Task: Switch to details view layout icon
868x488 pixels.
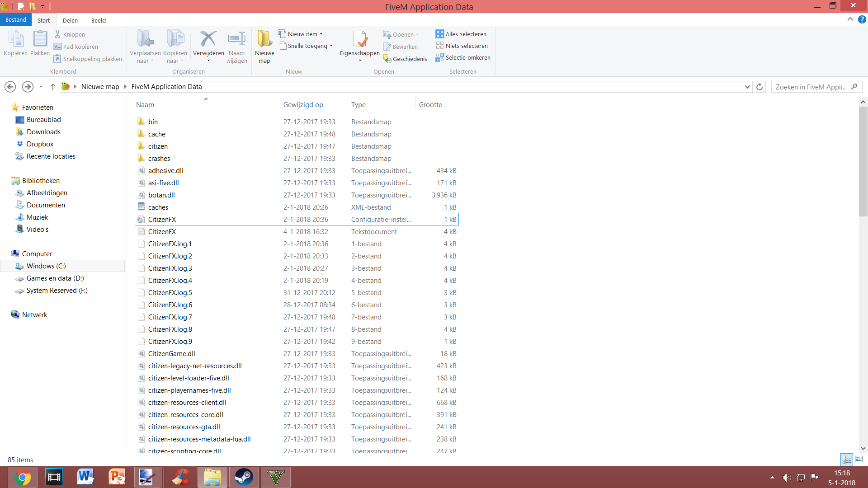Action: tap(847, 460)
